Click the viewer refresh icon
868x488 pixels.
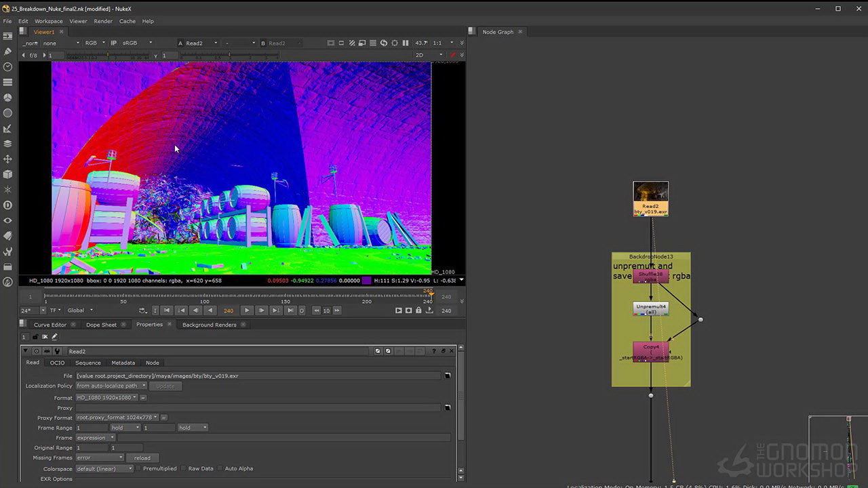pos(384,43)
